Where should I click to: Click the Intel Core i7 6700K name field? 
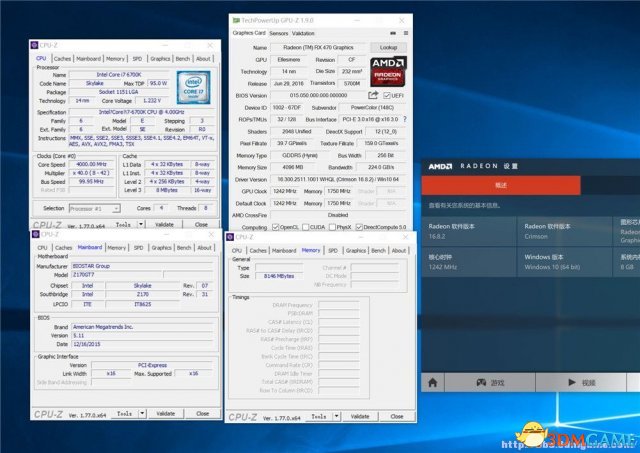(x=119, y=75)
